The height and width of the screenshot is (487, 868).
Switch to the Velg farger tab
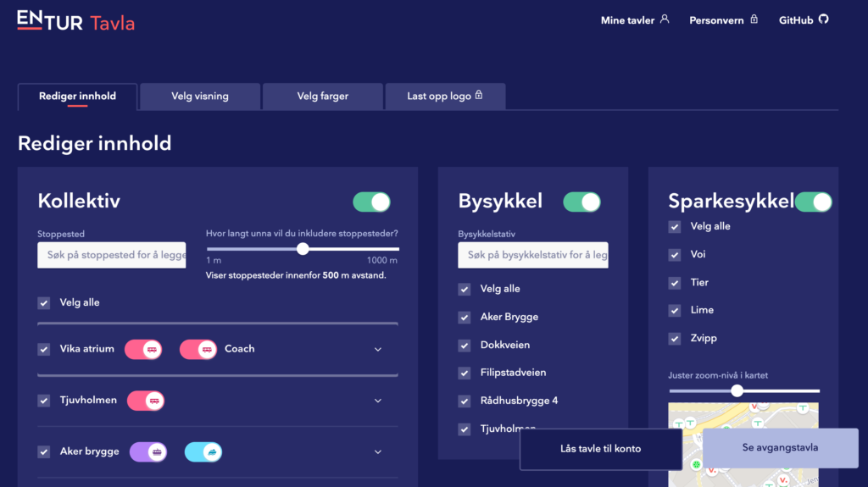click(x=323, y=97)
